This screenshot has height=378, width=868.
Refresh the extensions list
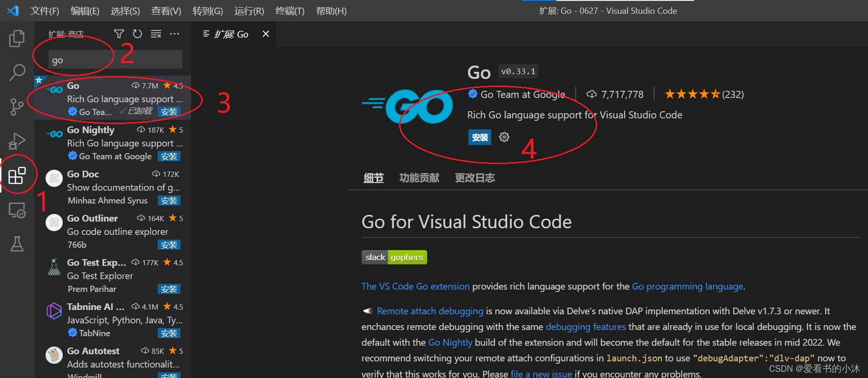[137, 34]
